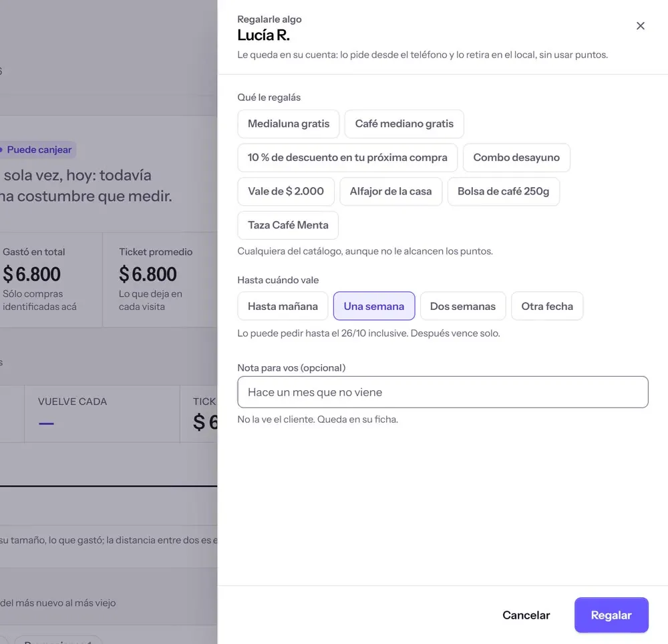
Task: Choose Café mediano gratis option
Action: tap(404, 124)
